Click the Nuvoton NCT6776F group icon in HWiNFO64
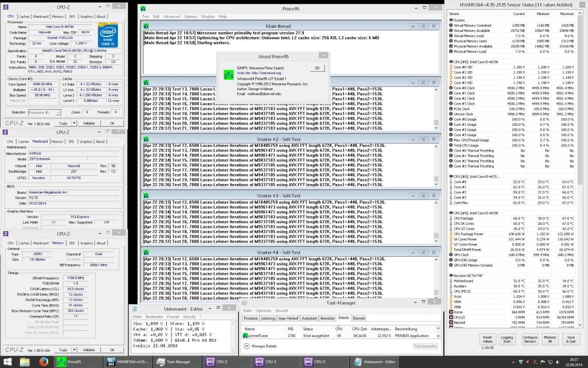This screenshot has height=368, width=588. [451, 276]
